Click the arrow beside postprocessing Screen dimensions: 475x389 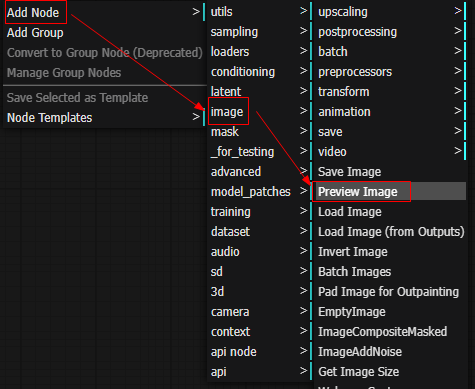[x=458, y=31]
